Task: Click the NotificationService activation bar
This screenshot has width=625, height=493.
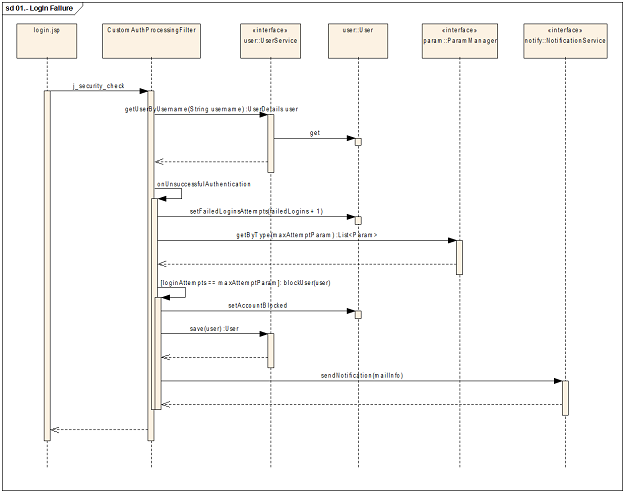Action: 565,398
